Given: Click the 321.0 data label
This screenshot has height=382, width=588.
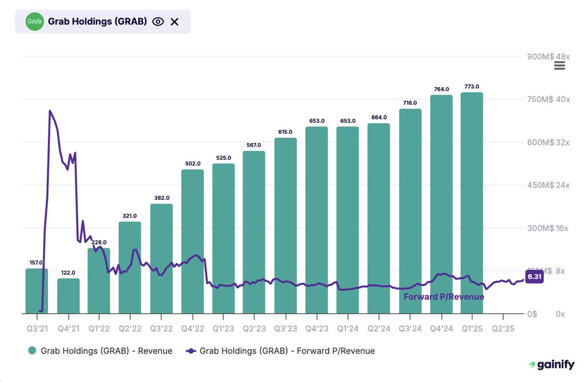Looking at the screenshot, I should pyautogui.click(x=129, y=216).
